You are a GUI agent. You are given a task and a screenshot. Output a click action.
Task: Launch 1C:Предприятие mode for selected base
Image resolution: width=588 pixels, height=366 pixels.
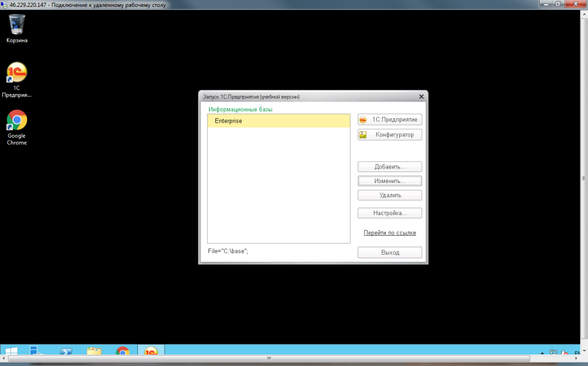pos(390,119)
